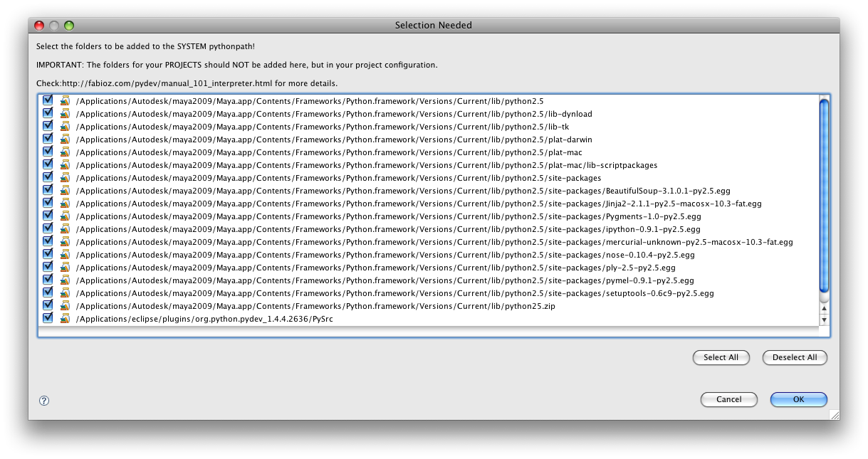Uncheck the ipython-0.9.1 egg checkbox
Screen dimensions: 868x459
click(x=47, y=228)
